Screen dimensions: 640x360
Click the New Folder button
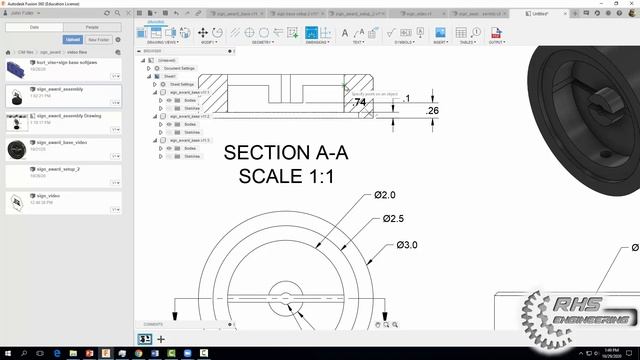98,40
